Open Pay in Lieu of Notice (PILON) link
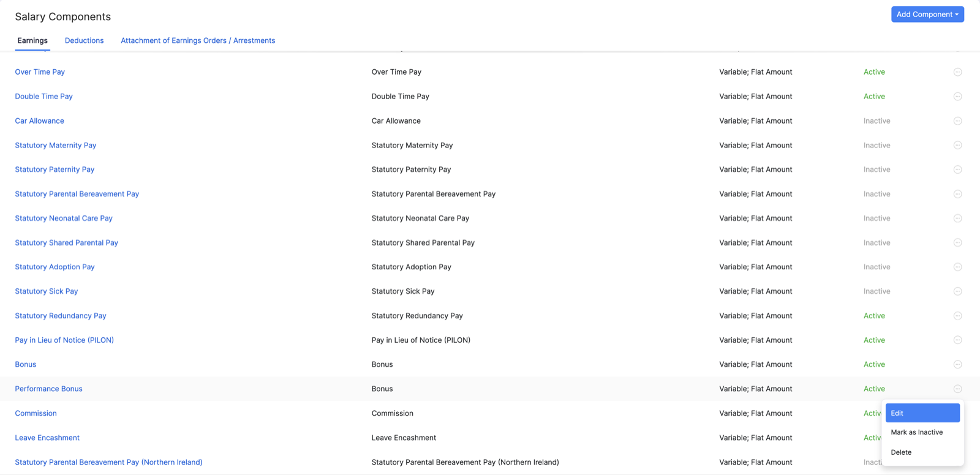Screen dimensions: 980x475 point(64,340)
